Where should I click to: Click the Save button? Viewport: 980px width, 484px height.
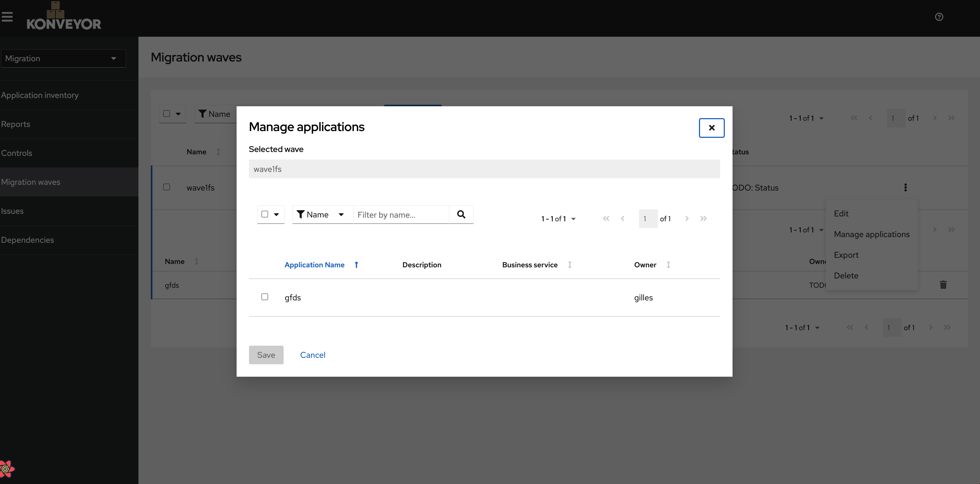266,354
